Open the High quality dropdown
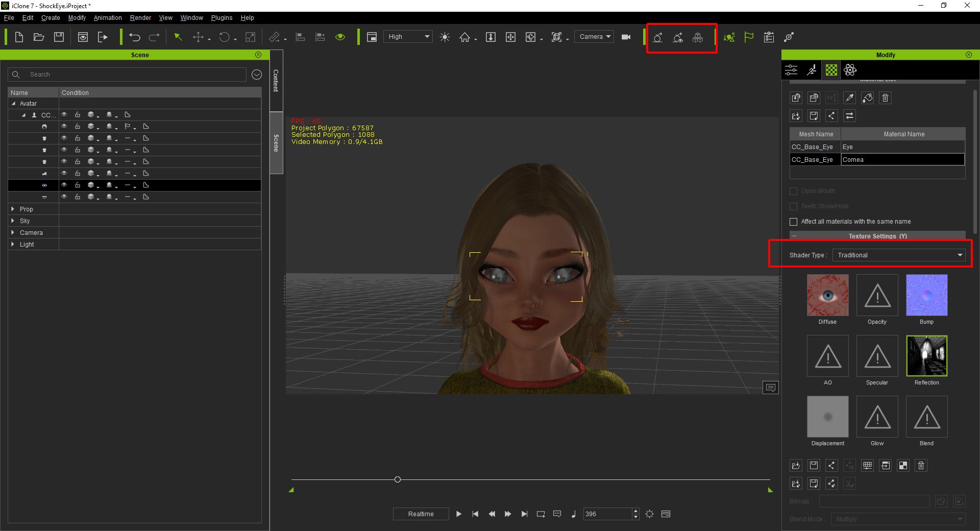This screenshot has height=531, width=980. click(408, 37)
